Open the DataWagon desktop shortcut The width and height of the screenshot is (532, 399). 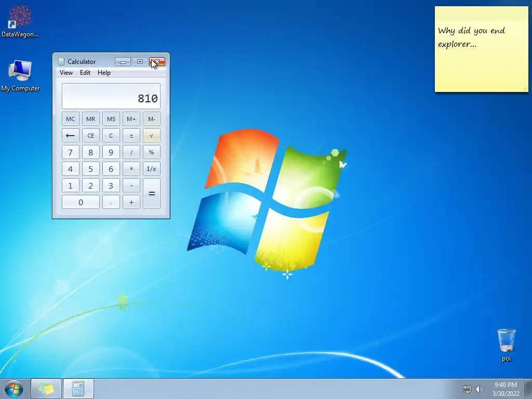pyautogui.click(x=20, y=21)
